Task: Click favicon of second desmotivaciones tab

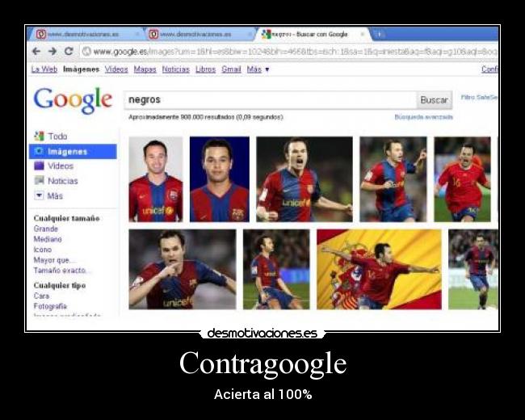Action: [153, 34]
